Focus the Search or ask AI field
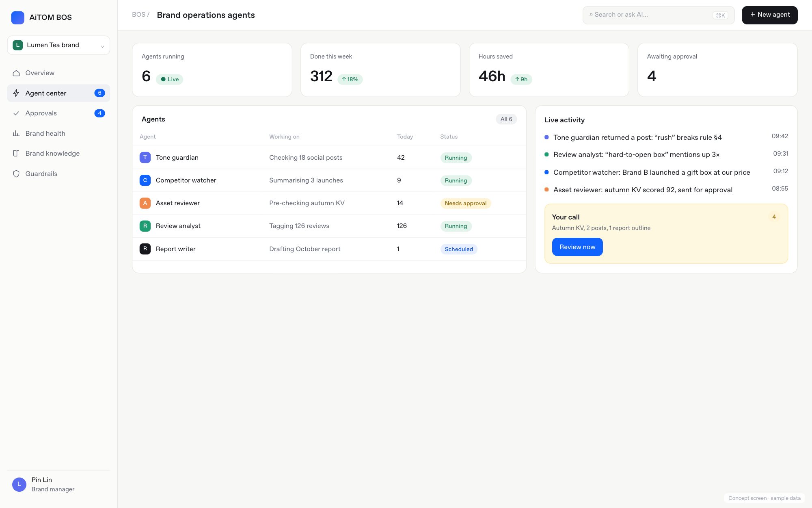This screenshot has height=508, width=812. [659, 15]
